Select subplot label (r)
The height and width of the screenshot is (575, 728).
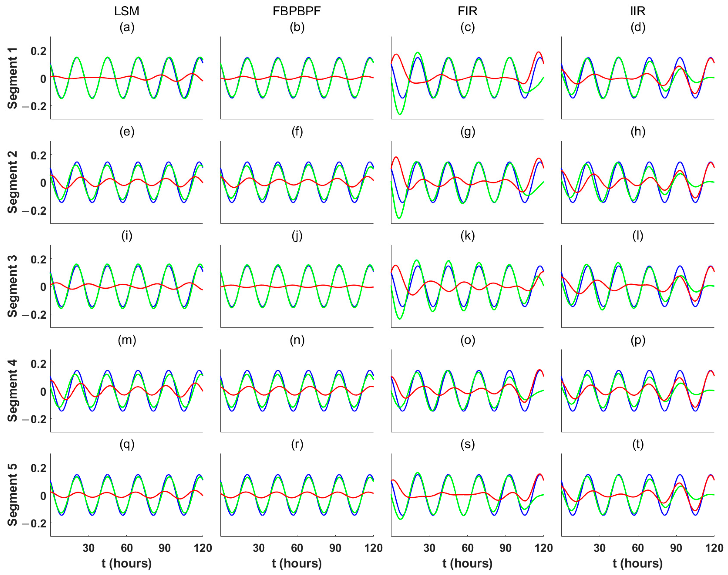(297, 444)
